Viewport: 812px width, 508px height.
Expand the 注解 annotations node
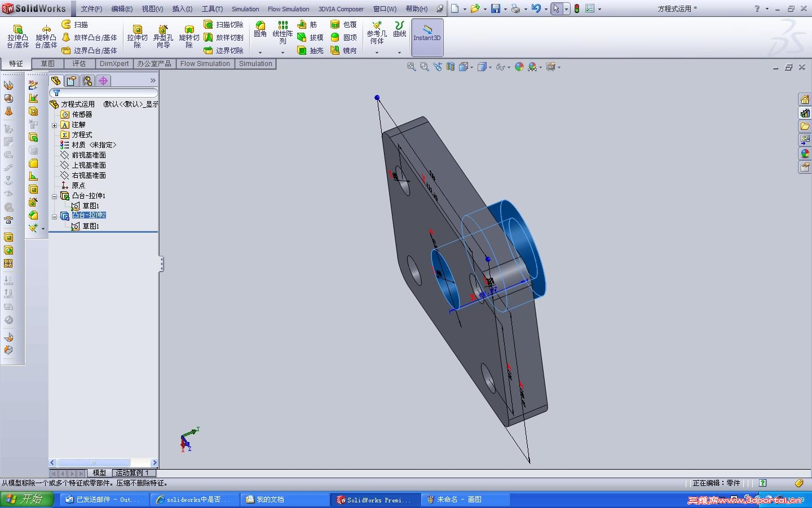[x=55, y=125]
